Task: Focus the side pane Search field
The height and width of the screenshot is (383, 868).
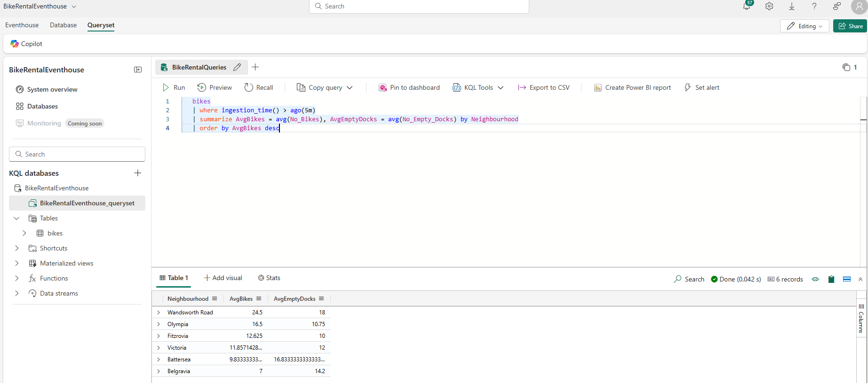Action: pos(77,154)
